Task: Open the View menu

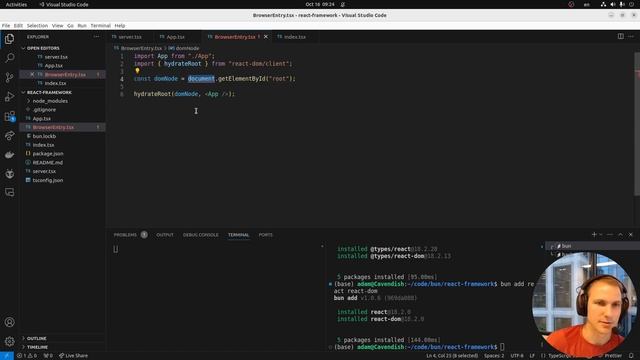Action: tap(58, 25)
